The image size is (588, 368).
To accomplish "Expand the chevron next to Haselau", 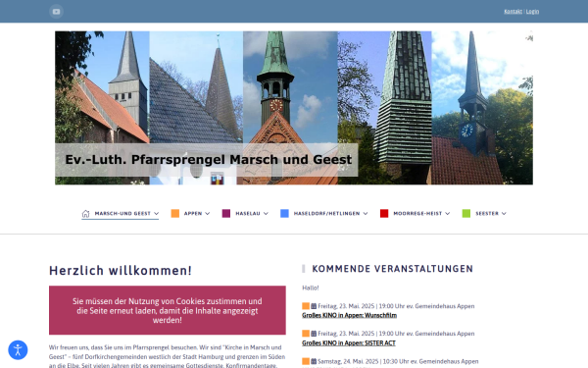I will pos(266,213).
